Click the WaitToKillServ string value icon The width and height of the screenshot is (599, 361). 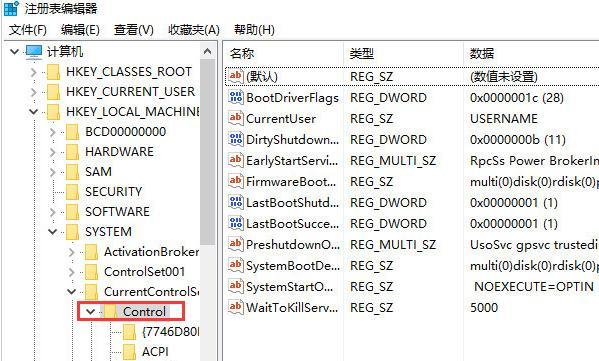click(x=235, y=307)
